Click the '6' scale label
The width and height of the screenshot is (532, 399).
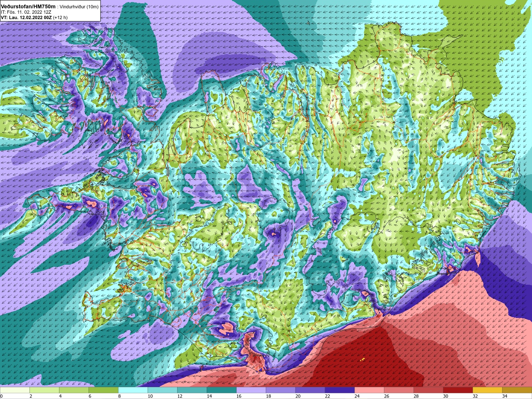(90, 396)
